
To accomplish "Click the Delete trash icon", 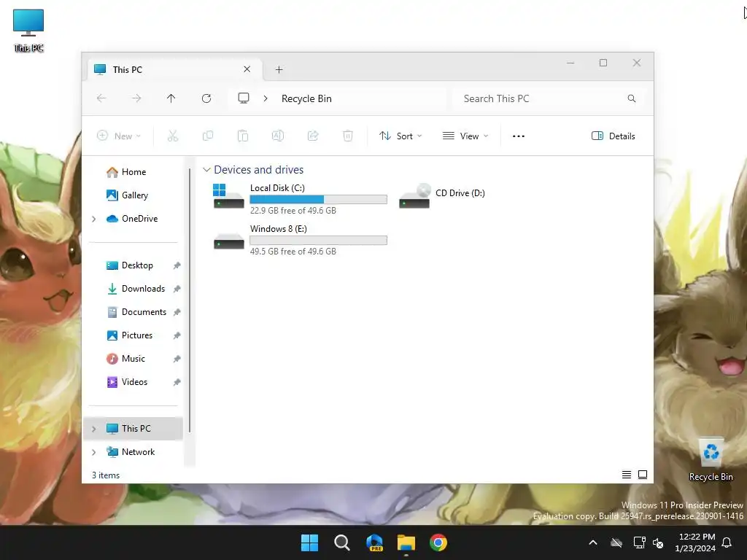I will pos(348,136).
